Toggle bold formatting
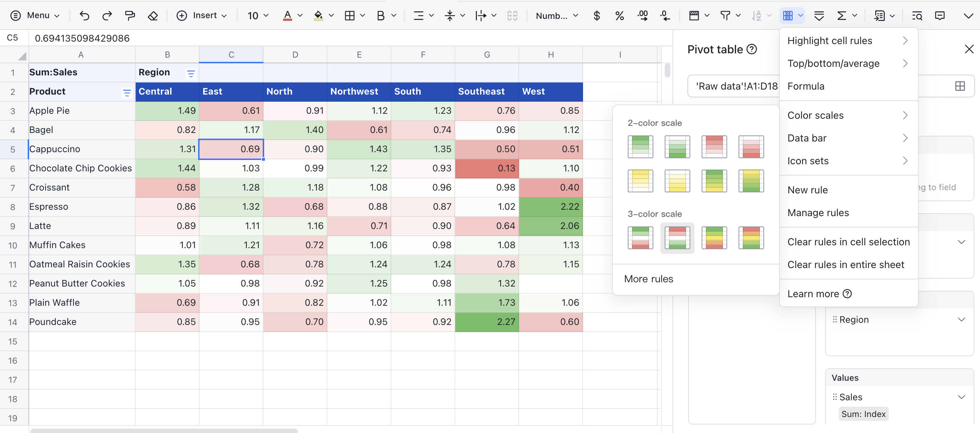This screenshot has width=980, height=433. (381, 16)
